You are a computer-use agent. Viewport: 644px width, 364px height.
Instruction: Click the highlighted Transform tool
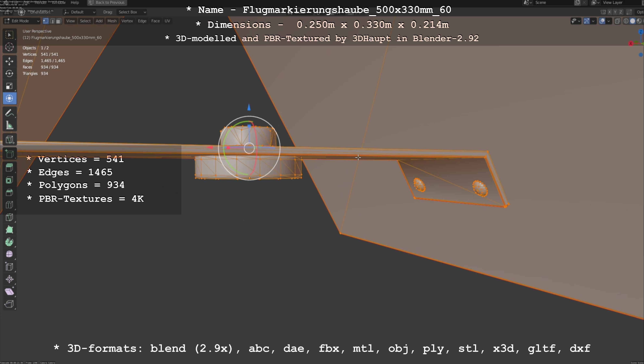[9, 98]
